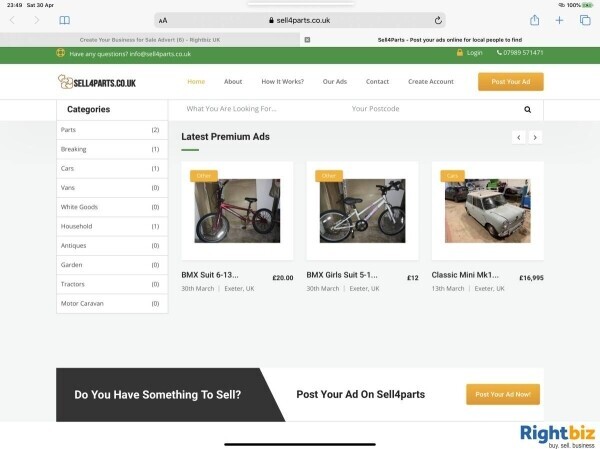
Task: Select the Antiques category
Action: 112,246
